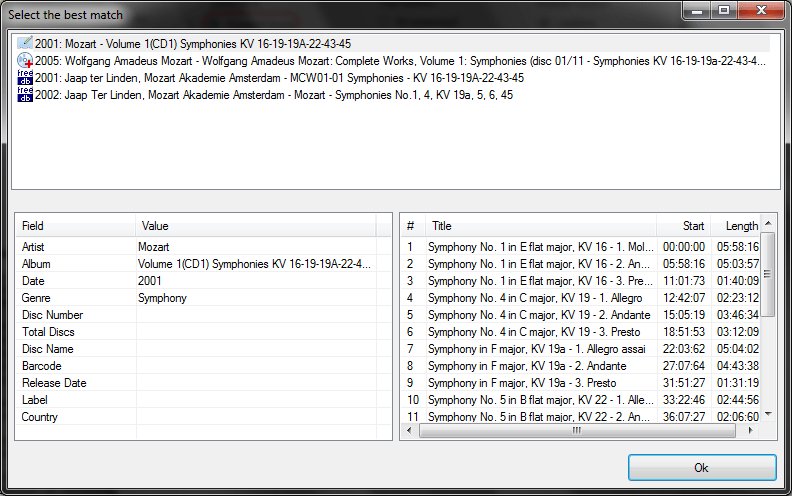
Task: Click the local database icon beside 2001 Mozart entry
Action: point(25,43)
